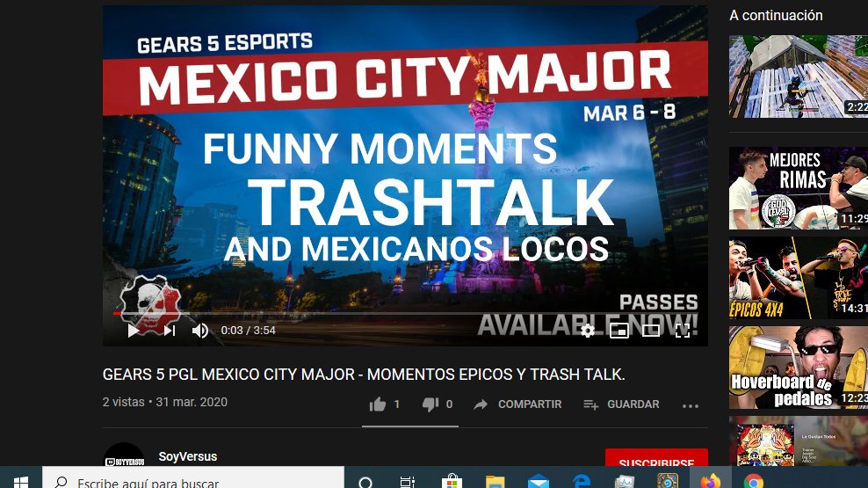Screen dimensions: 868x488
Task: Open more actions three-dot menu
Action: 691,405
